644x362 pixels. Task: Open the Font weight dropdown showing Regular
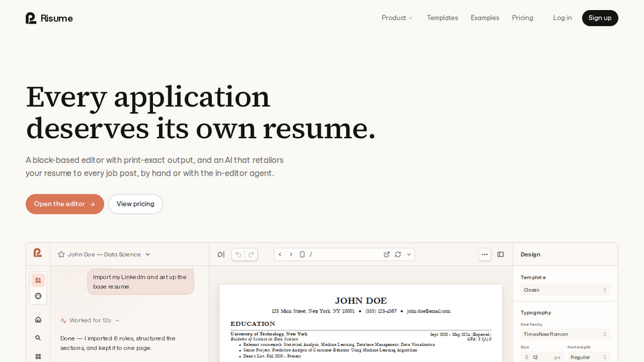pyautogui.click(x=588, y=357)
